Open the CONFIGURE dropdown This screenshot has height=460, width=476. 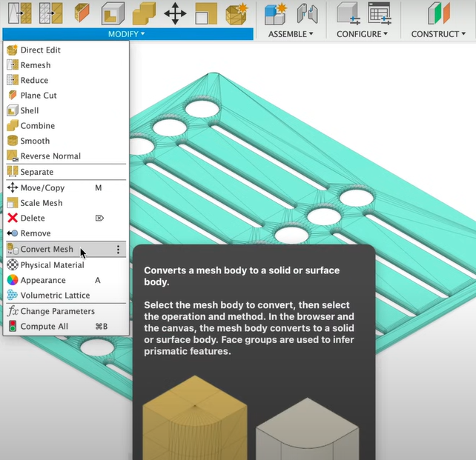(x=363, y=34)
